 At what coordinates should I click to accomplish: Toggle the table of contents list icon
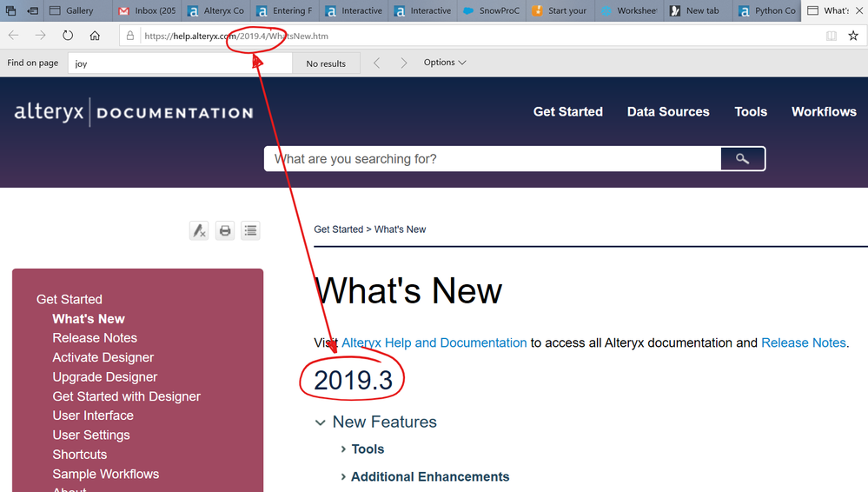(251, 230)
